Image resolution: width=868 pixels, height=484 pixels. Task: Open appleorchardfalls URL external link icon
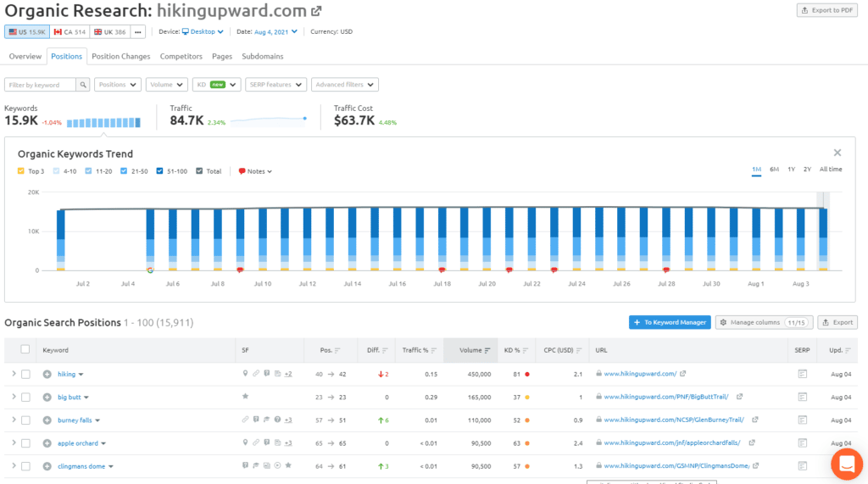click(752, 442)
